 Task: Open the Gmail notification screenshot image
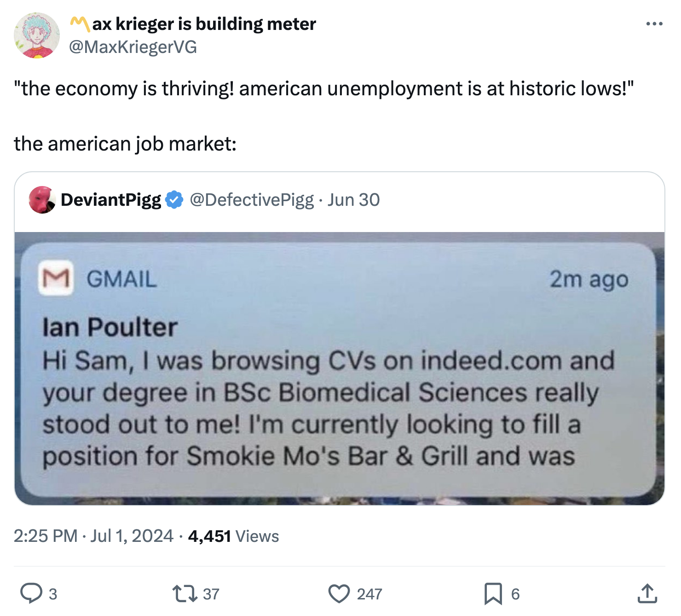pyautogui.click(x=339, y=368)
